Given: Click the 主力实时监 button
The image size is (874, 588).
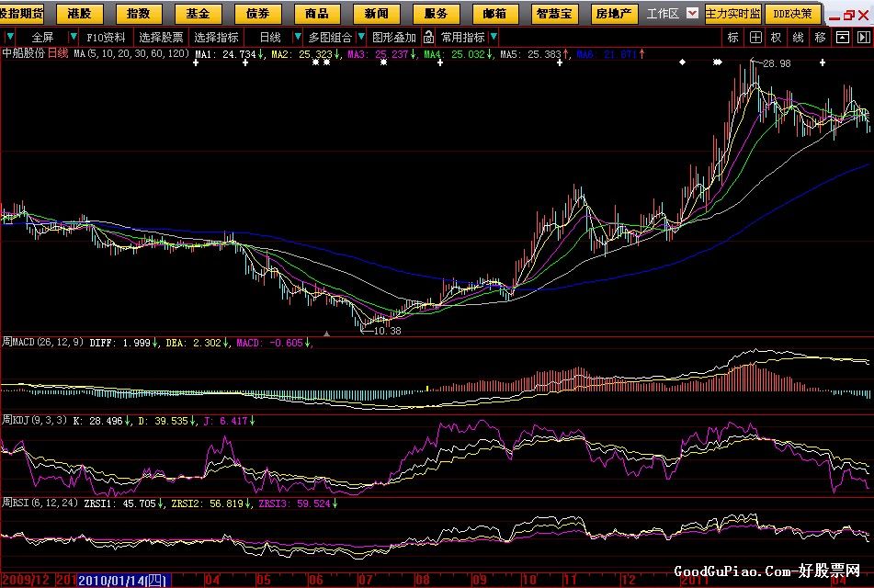Looking at the screenshot, I should pos(733,14).
